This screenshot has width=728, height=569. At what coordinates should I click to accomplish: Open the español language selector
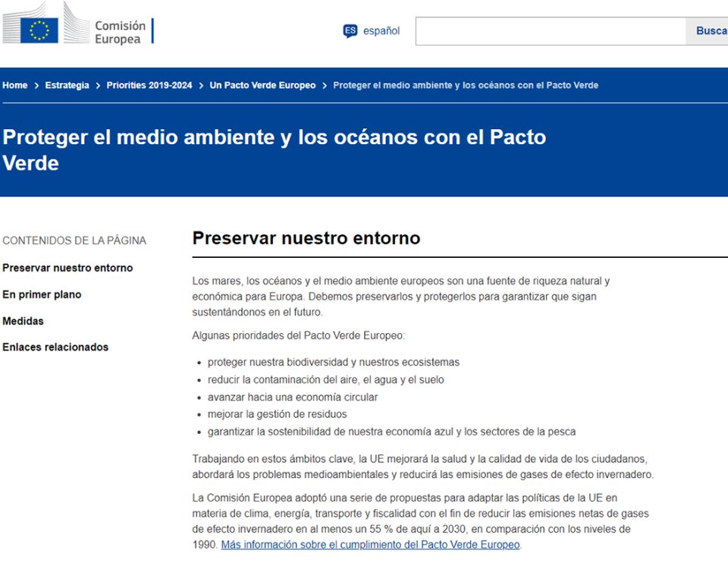tap(381, 31)
